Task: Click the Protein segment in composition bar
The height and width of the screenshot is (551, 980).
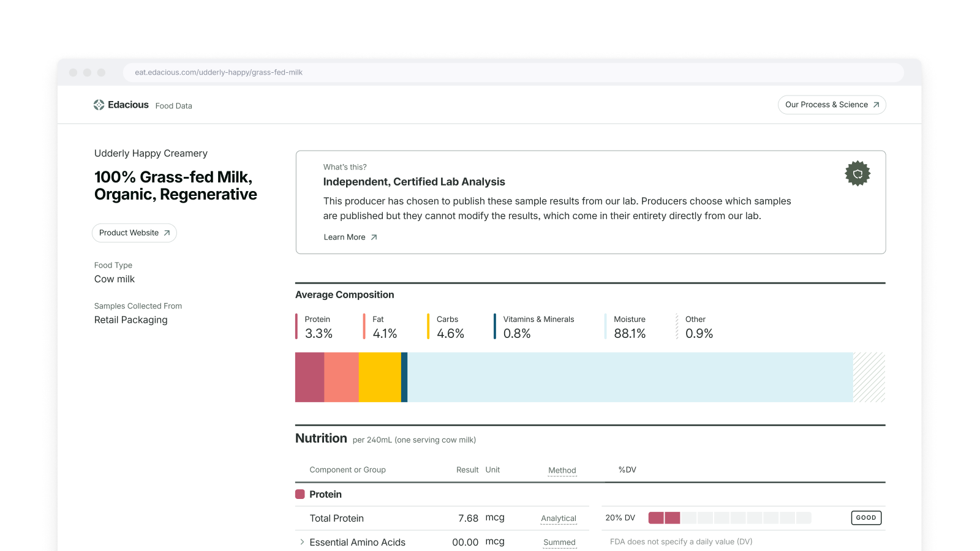Action: click(x=309, y=377)
